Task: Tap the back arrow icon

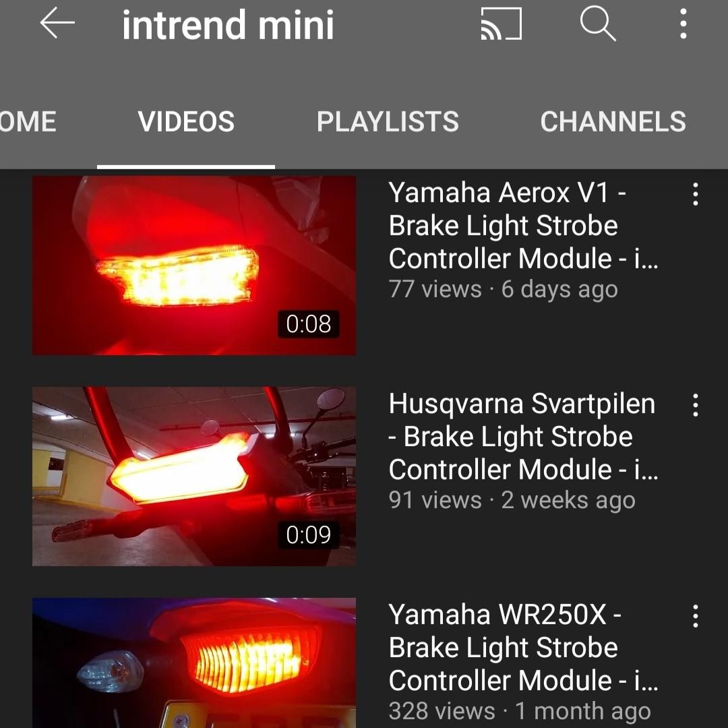Action: pos(57,23)
